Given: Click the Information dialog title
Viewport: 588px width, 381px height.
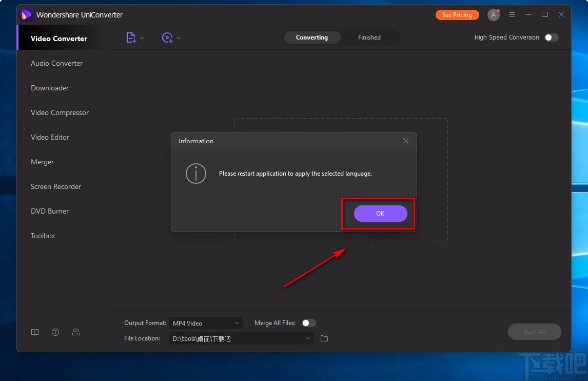Looking at the screenshot, I should (196, 141).
